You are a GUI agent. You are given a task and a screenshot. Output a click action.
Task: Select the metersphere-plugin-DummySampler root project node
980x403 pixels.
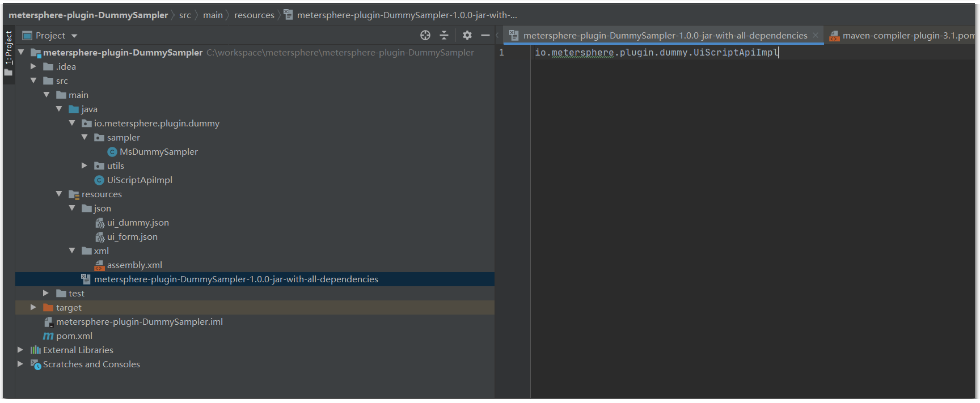(122, 53)
